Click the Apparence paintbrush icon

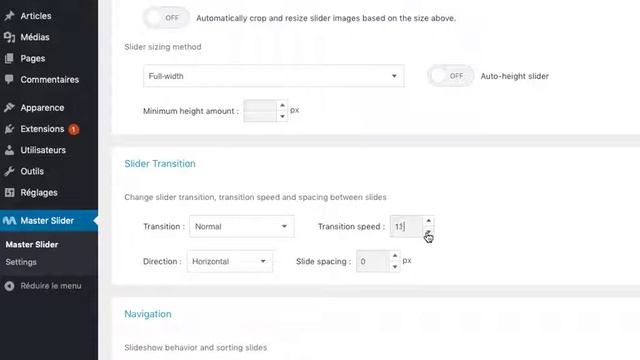click(x=9, y=108)
